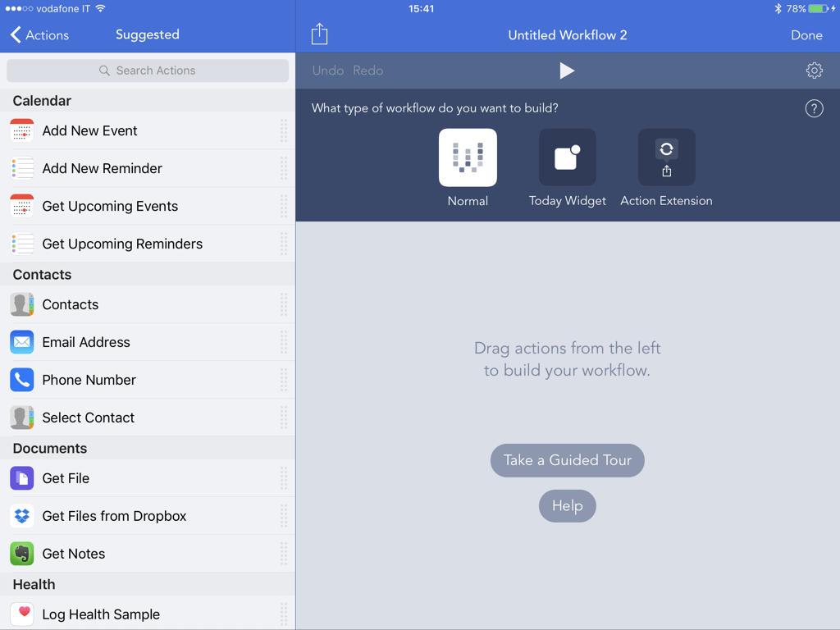Screen dimensions: 840x630
Task: Grab drag handle beside Add New Reminder
Action: [283, 168]
